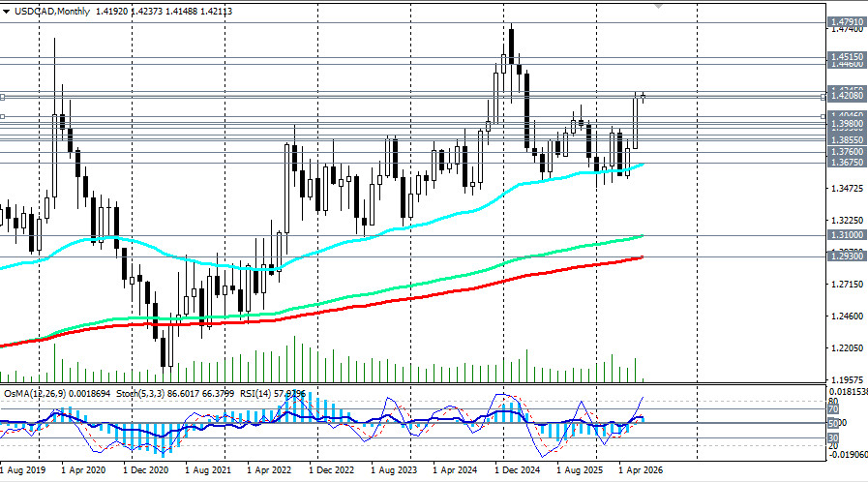Select the 1.31000 price level label
The width and height of the screenshot is (868, 482).
click(847, 234)
